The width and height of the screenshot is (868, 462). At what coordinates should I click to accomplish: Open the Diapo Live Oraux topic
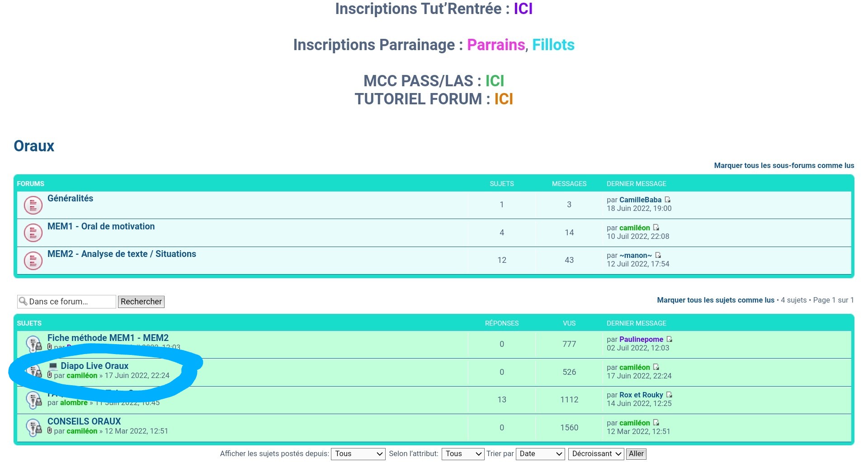click(x=94, y=366)
